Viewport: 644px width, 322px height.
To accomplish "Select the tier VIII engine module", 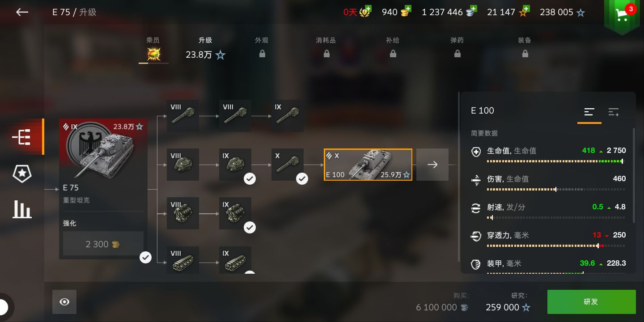I will (x=183, y=213).
